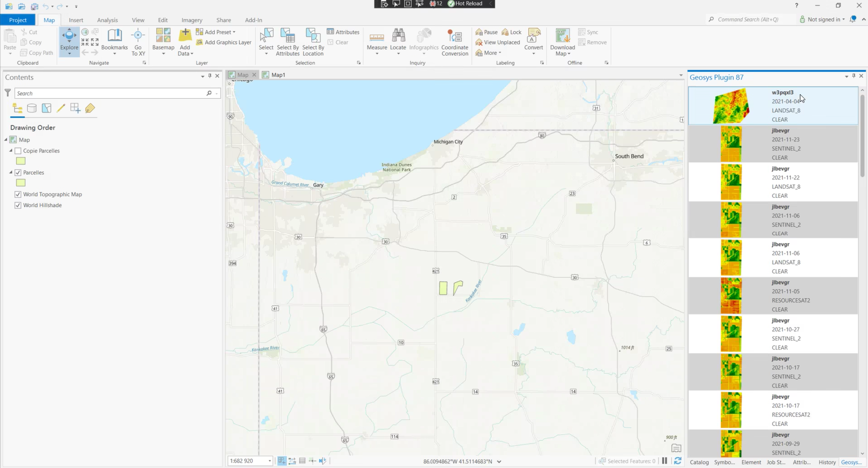Viewport: 868px width, 468px height.
Task: Switch to the History pane tab
Action: click(x=827, y=462)
